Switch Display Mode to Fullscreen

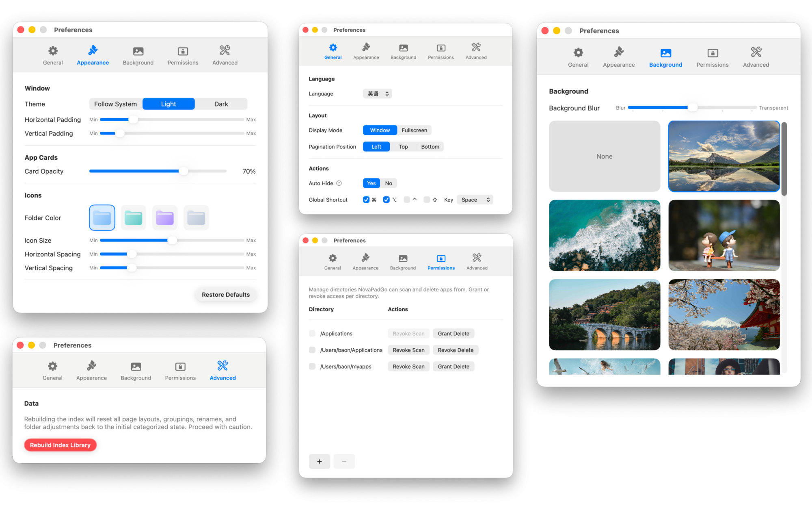(x=414, y=130)
